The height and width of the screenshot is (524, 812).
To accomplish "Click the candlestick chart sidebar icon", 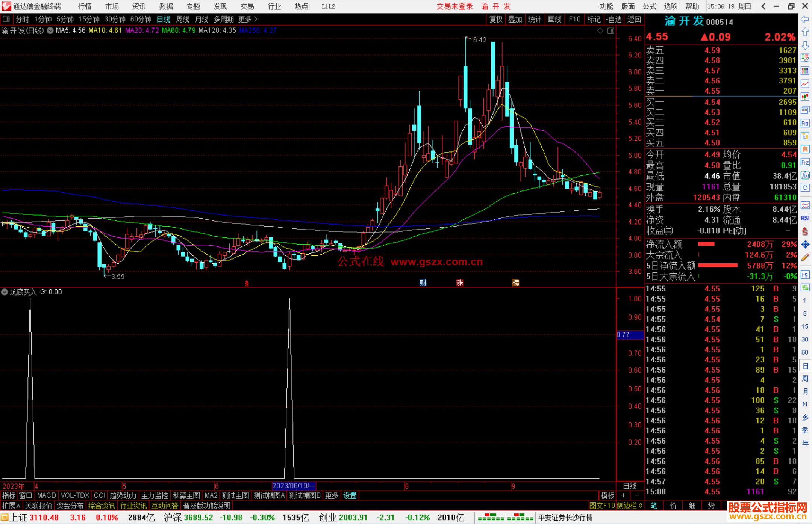I will pos(805,97).
